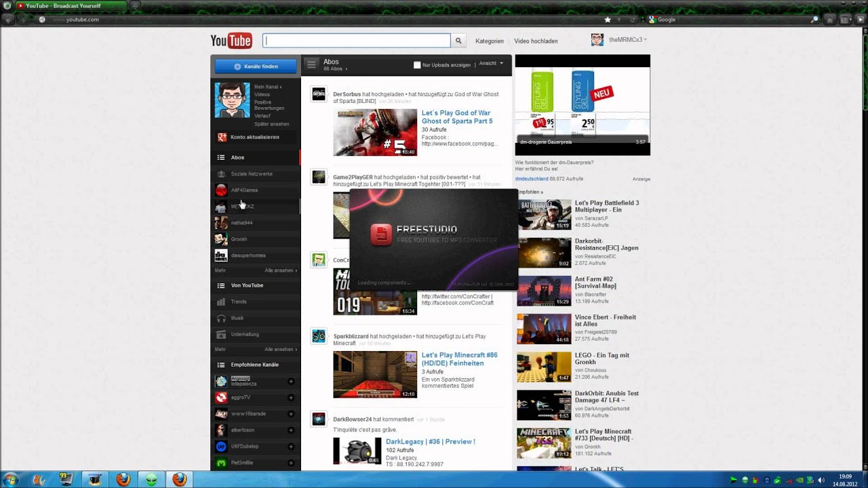This screenshot has width=868, height=488.
Task: Select Abos in the sidebar
Action: point(255,157)
